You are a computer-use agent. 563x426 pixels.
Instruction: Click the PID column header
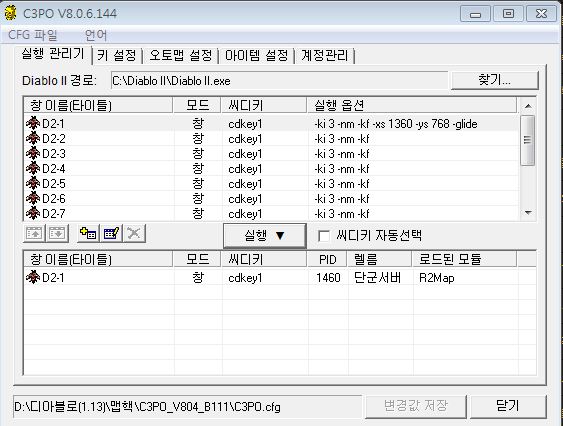point(327,259)
